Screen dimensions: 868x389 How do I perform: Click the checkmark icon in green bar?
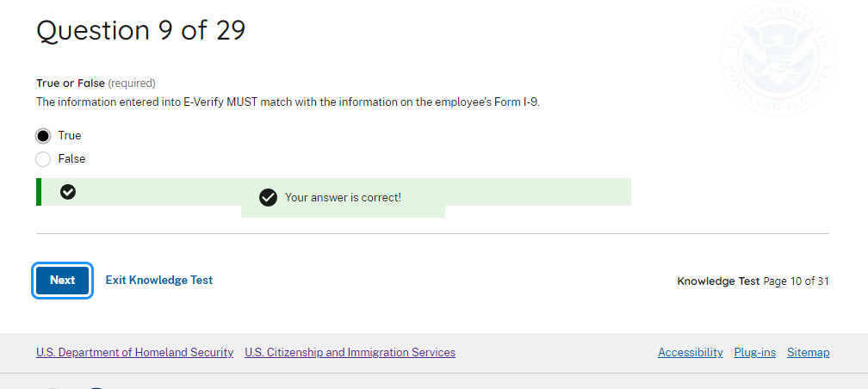point(68,192)
